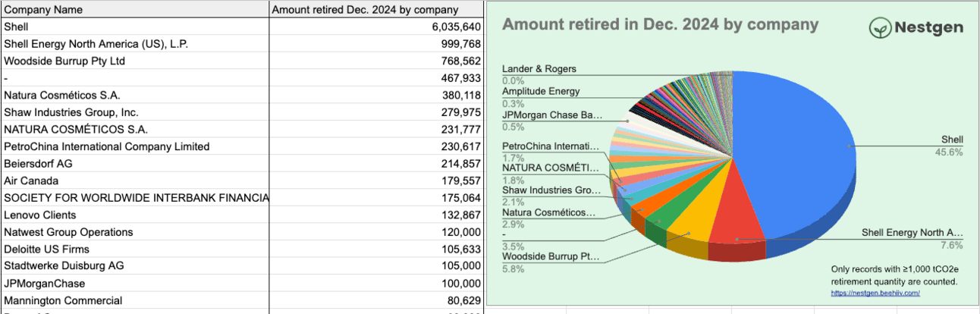Screen dimensions: 980x314
Task: Select the Stadtwerke Duisburg AG cell
Action: [x=135, y=266]
